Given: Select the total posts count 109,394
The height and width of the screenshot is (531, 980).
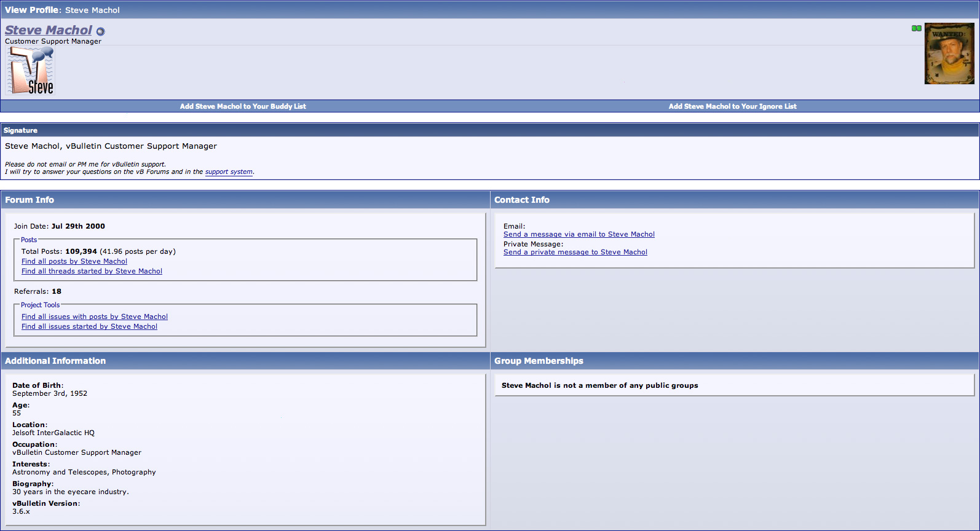Looking at the screenshot, I should point(81,251).
